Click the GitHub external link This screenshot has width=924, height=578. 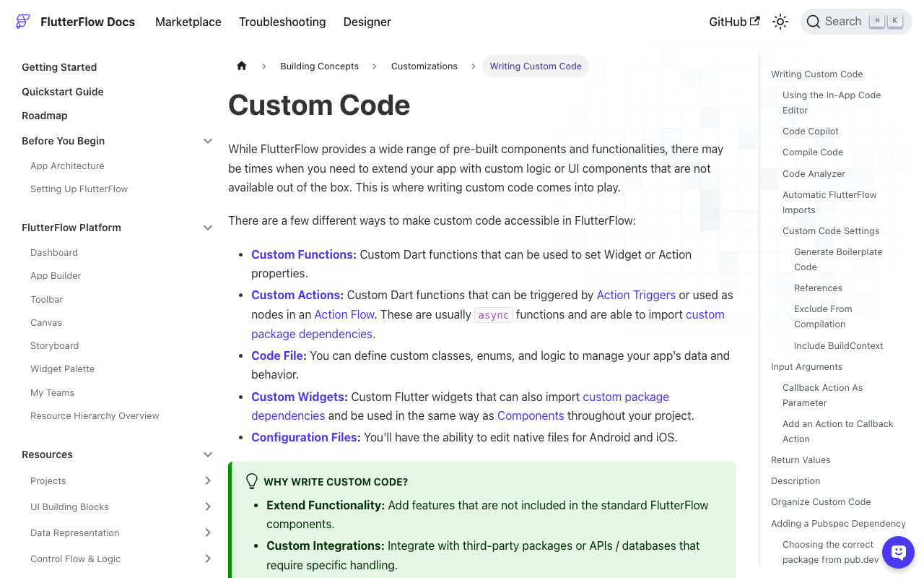[734, 22]
